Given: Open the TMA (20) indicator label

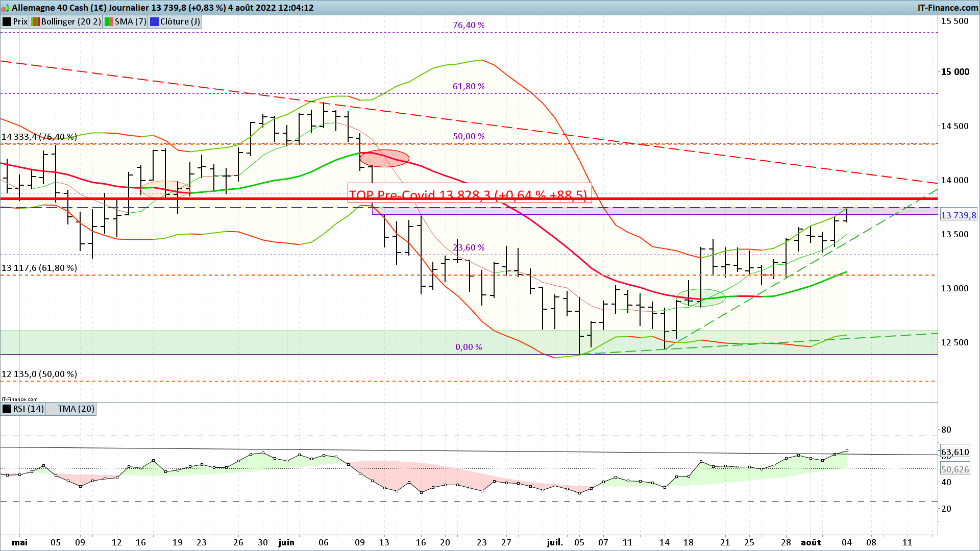Looking at the screenshot, I should point(76,409).
